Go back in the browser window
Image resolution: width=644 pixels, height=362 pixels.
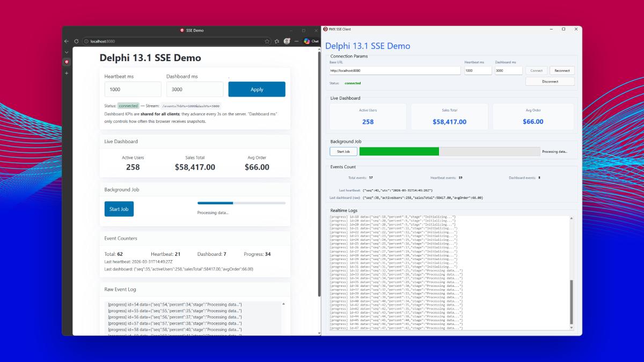(x=67, y=41)
